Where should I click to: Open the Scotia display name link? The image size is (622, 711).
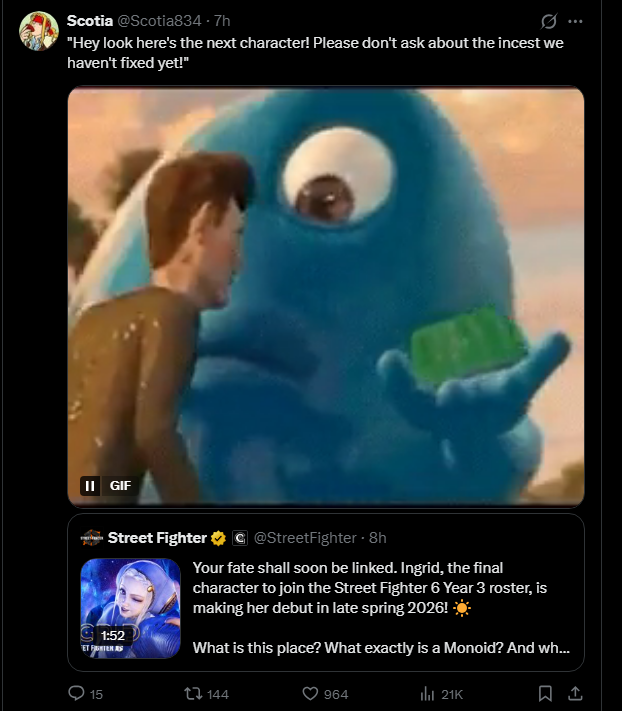click(90, 20)
